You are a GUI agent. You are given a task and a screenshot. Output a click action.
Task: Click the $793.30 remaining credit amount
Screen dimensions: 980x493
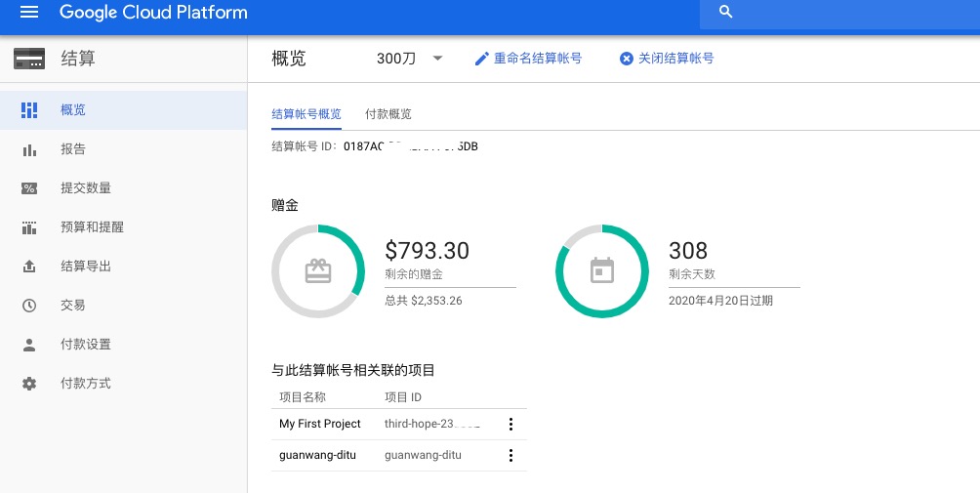427,251
